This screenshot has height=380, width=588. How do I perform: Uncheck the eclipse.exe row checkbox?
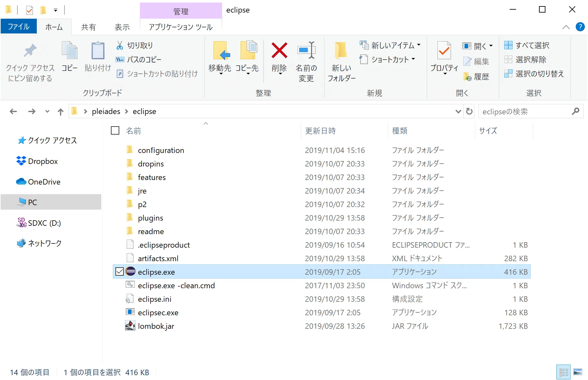pyautogui.click(x=119, y=271)
